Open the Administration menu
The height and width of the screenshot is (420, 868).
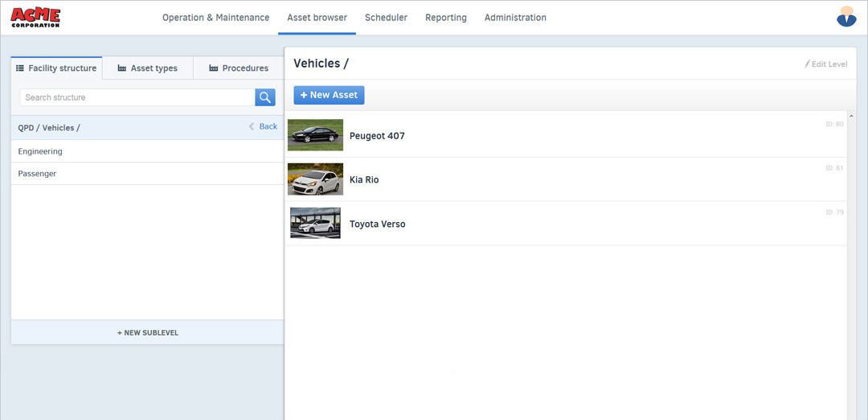click(515, 18)
